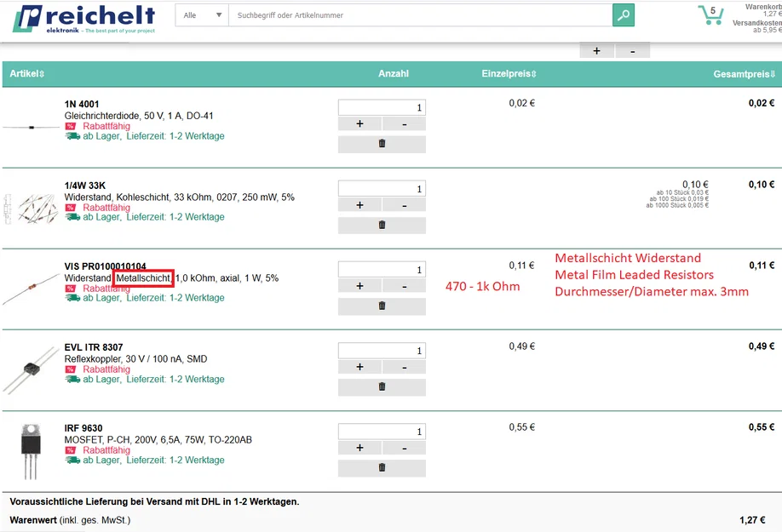Click the IRF 9630 MOSFET thumbnail

(x=31, y=451)
